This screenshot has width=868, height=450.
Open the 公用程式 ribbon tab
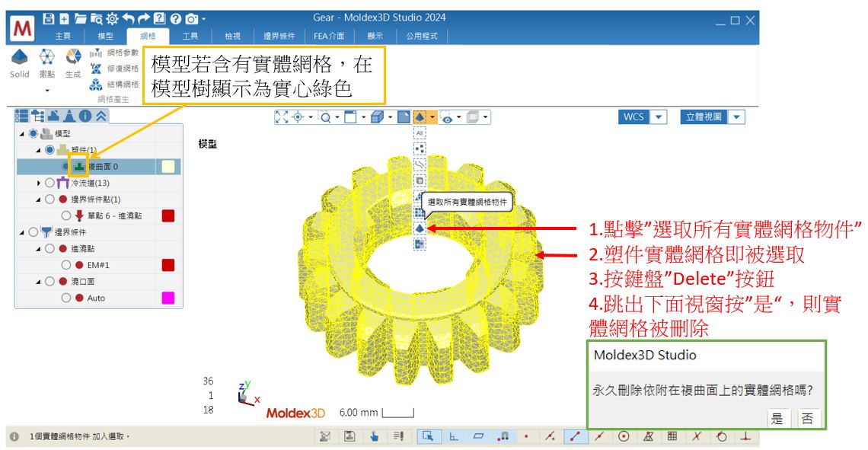[x=422, y=36]
